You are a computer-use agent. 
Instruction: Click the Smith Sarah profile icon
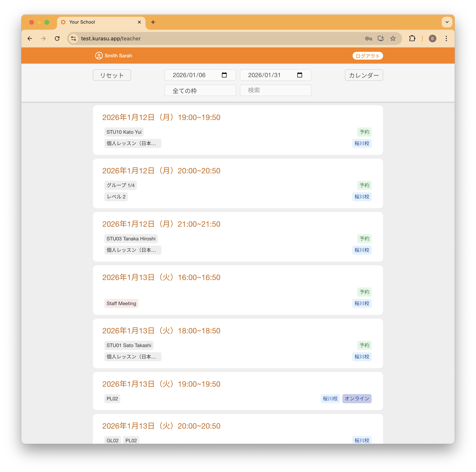(x=99, y=56)
